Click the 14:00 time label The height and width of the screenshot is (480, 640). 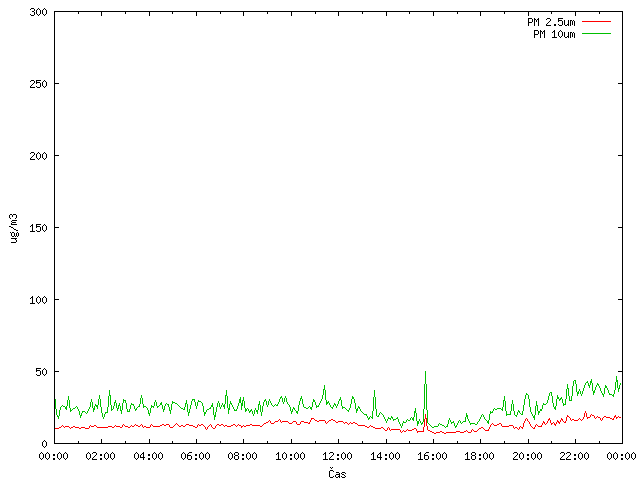point(385,456)
